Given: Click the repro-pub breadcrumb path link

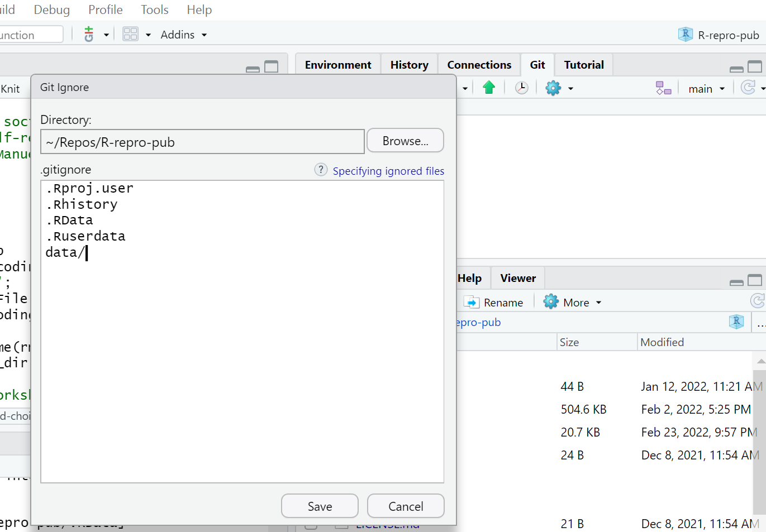Looking at the screenshot, I should pos(478,322).
